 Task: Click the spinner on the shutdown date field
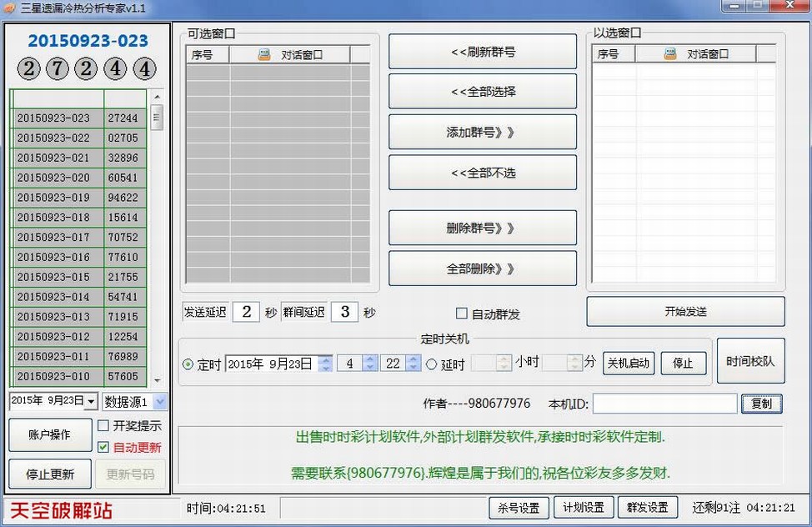(x=324, y=364)
